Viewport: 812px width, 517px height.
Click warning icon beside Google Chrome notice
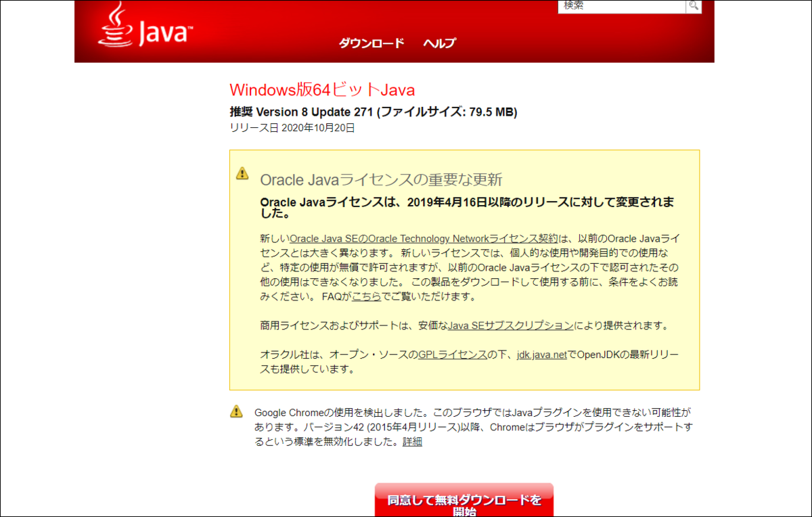tap(236, 411)
